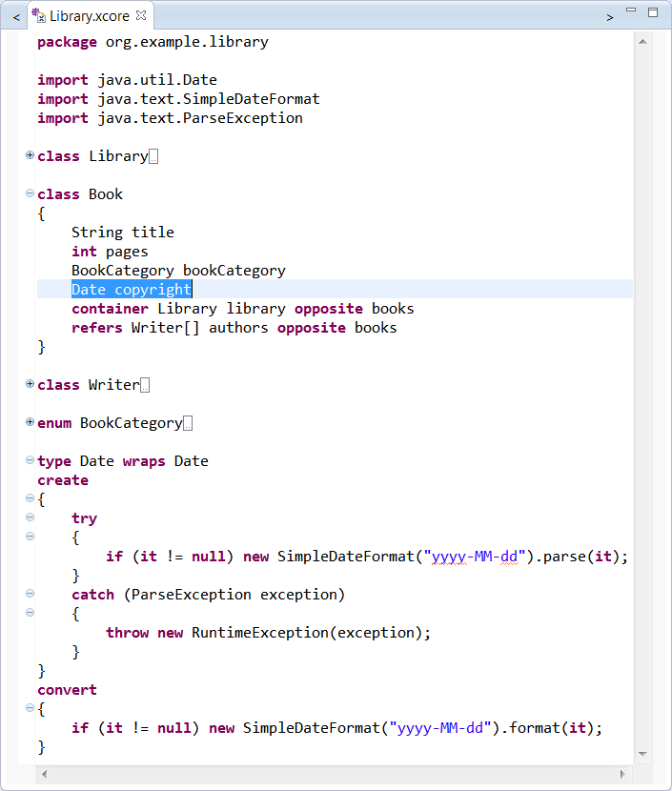
Task: Minimize the editor pane
Action: coord(631,10)
